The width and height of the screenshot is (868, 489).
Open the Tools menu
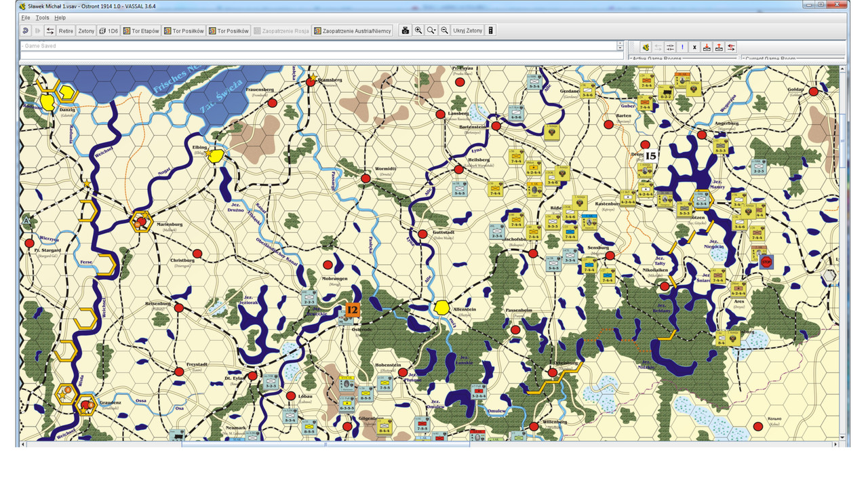pos(42,18)
